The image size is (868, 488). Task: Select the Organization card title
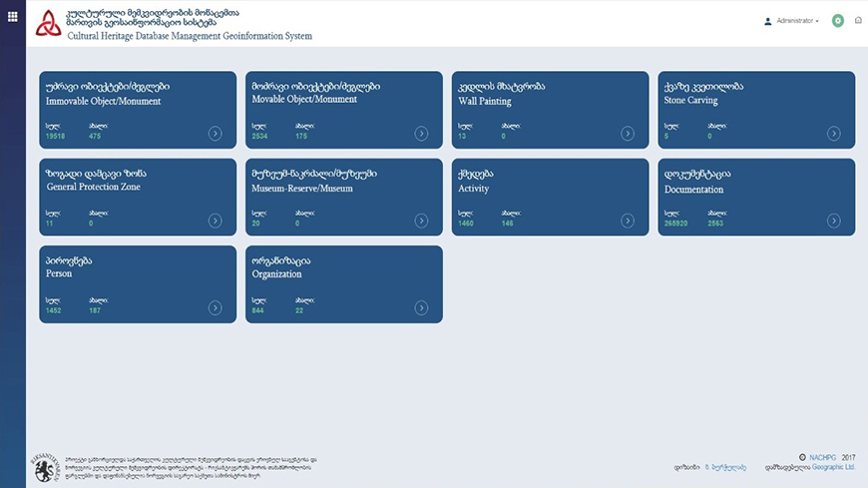pyautogui.click(x=276, y=274)
